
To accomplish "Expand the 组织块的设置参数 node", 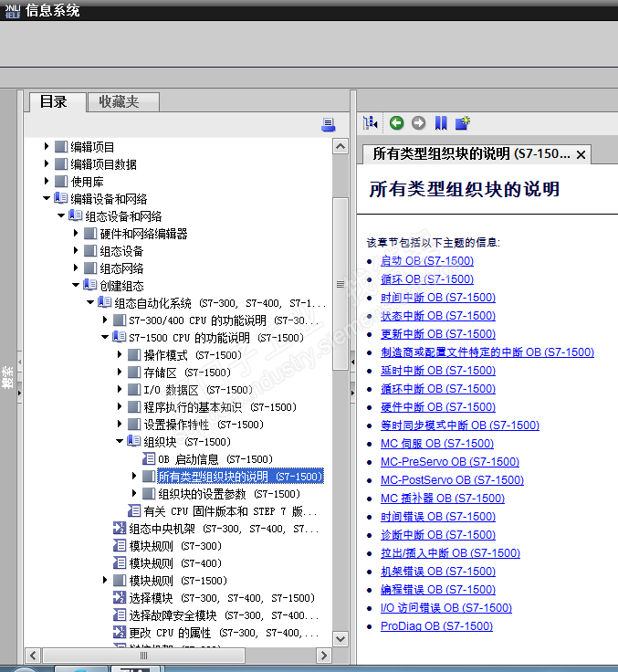I will (x=133, y=493).
